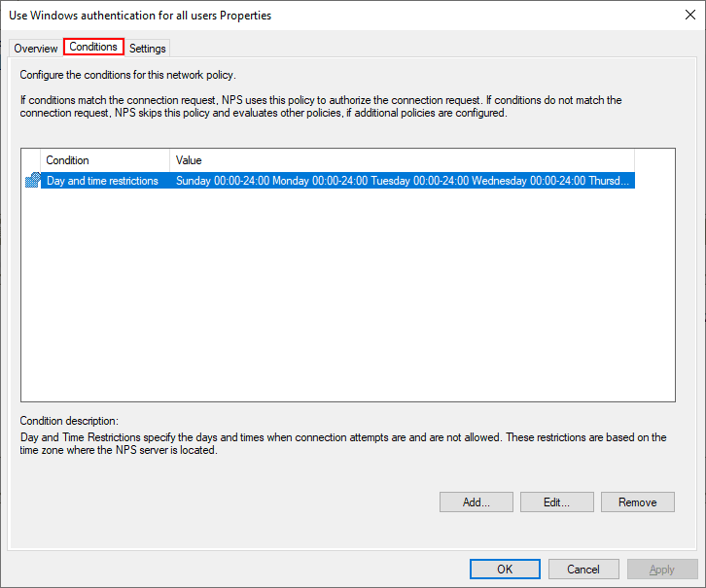Click the Apply button
The width and height of the screenshot is (706, 588).
click(662, 569)
